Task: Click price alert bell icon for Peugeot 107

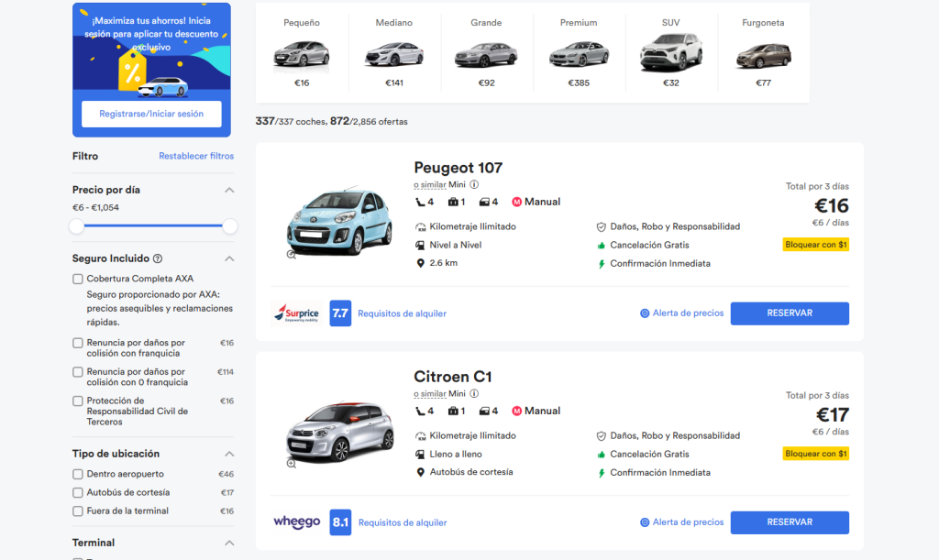Action: pos(645,313)
